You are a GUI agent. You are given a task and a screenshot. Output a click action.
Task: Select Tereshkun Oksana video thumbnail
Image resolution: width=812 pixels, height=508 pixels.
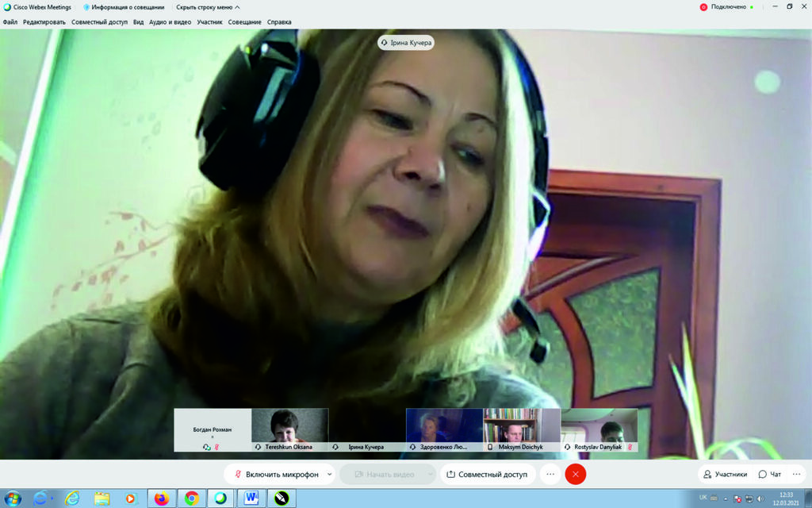coord(289,429)
